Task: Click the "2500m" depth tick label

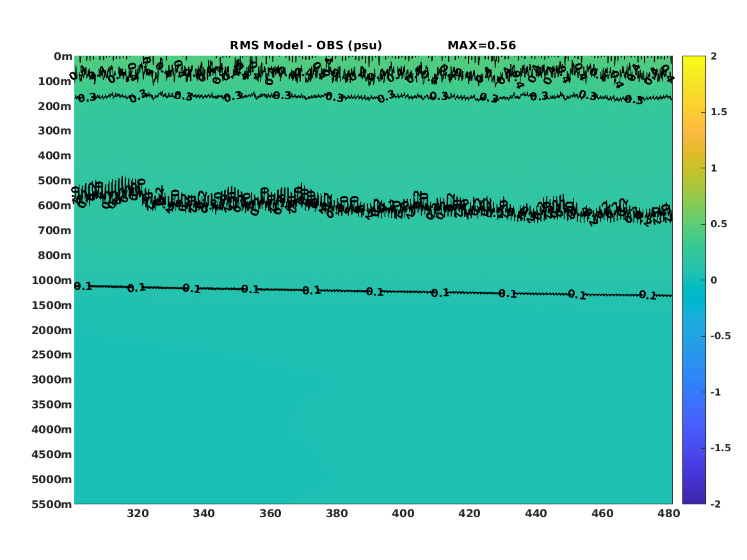Action: pos(52,355)
